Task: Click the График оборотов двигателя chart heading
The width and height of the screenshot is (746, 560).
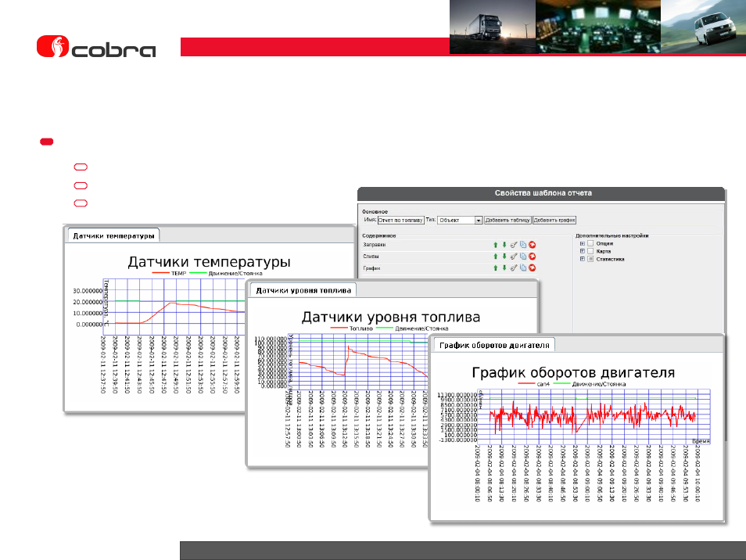Action: coord(573,372)
